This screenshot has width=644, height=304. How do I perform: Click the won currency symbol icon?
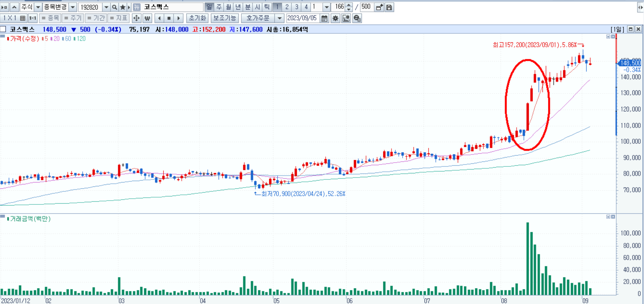147,18
